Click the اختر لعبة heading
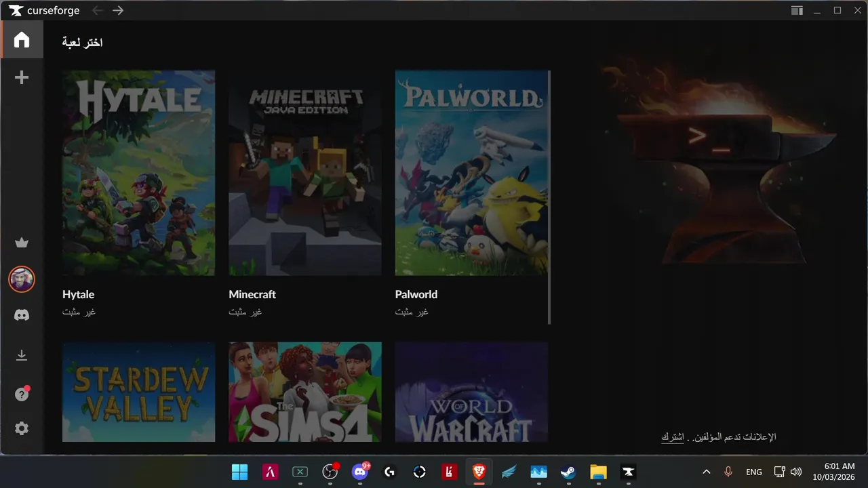868x488 pixels. point(82,42)
